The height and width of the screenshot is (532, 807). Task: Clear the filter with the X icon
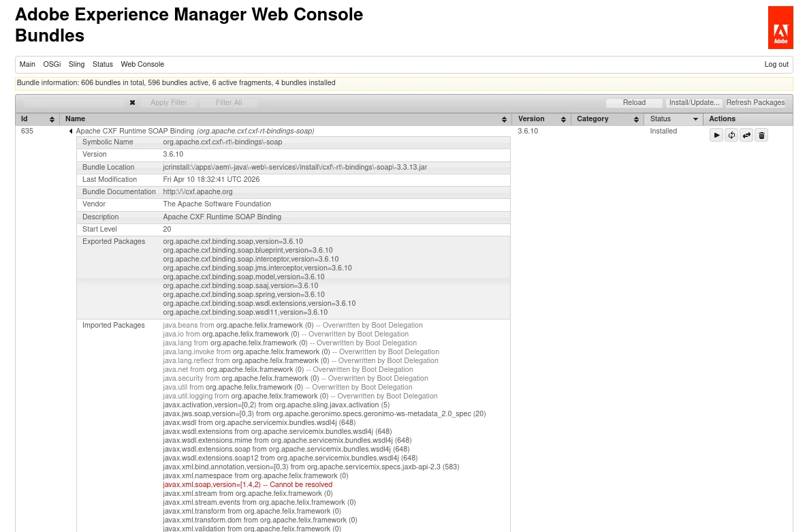(132, 102)
